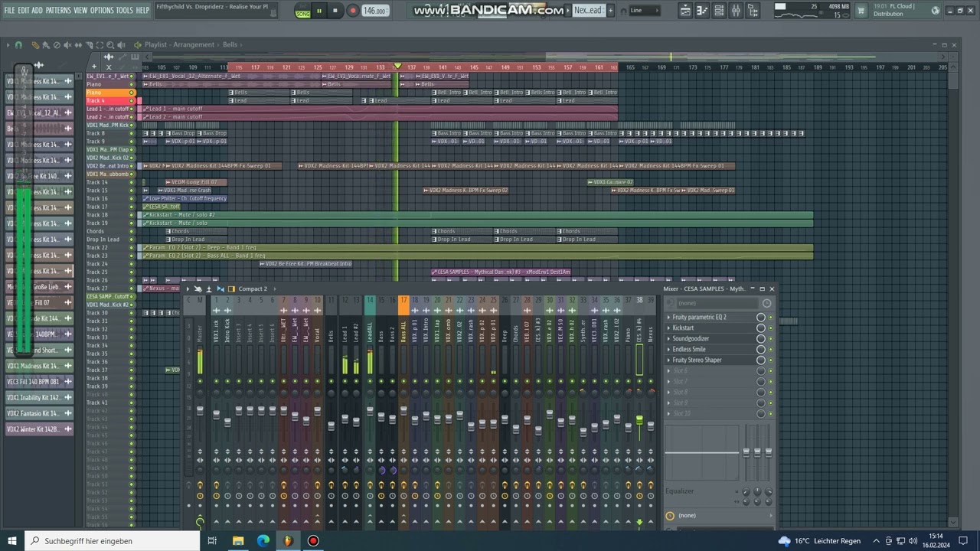Screen dimensions: 980x551
Task: Open the Mixer window toolbar icon
Action: [x=736, y=11]
